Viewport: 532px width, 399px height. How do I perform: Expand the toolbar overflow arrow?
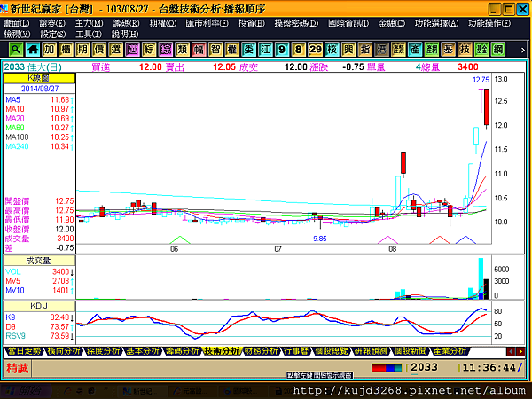click(x=523, y=50)
